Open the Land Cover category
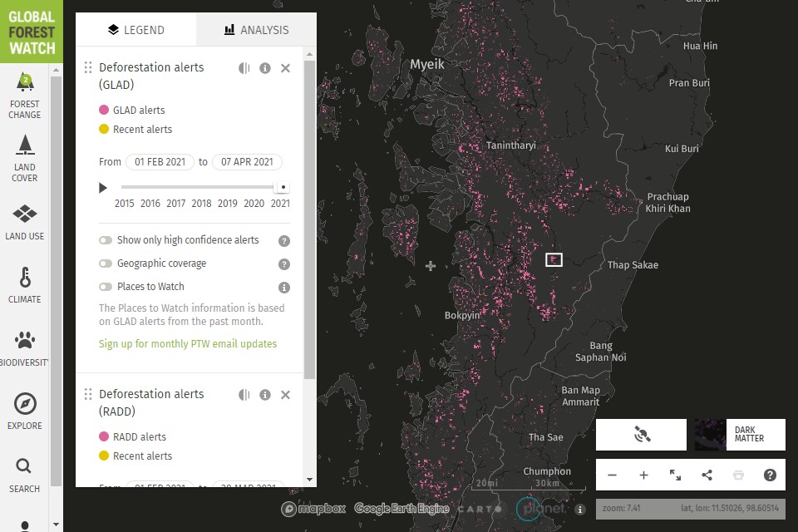Image resolution: width=798 pixels, height=532 pixels. coord(24,159)
